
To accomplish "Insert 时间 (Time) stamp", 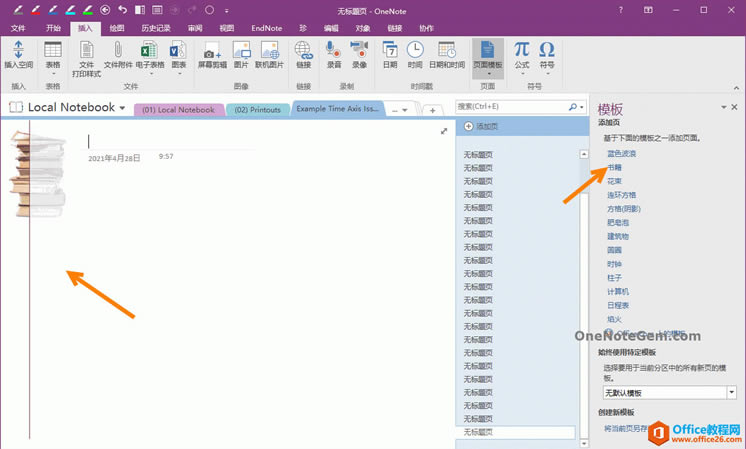I will coord(415,55).
